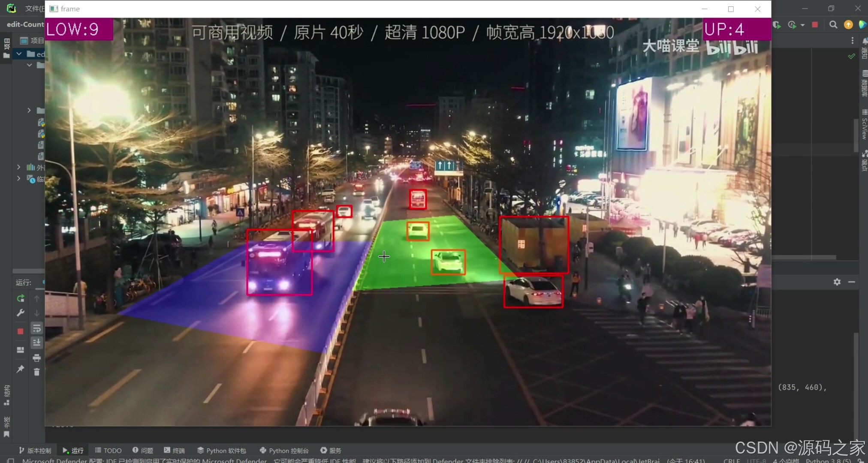Click the green inspection checkmark in editor
The width and height of the screenshot is (868, 463).
pyautogui.click(x=851, y=56)
